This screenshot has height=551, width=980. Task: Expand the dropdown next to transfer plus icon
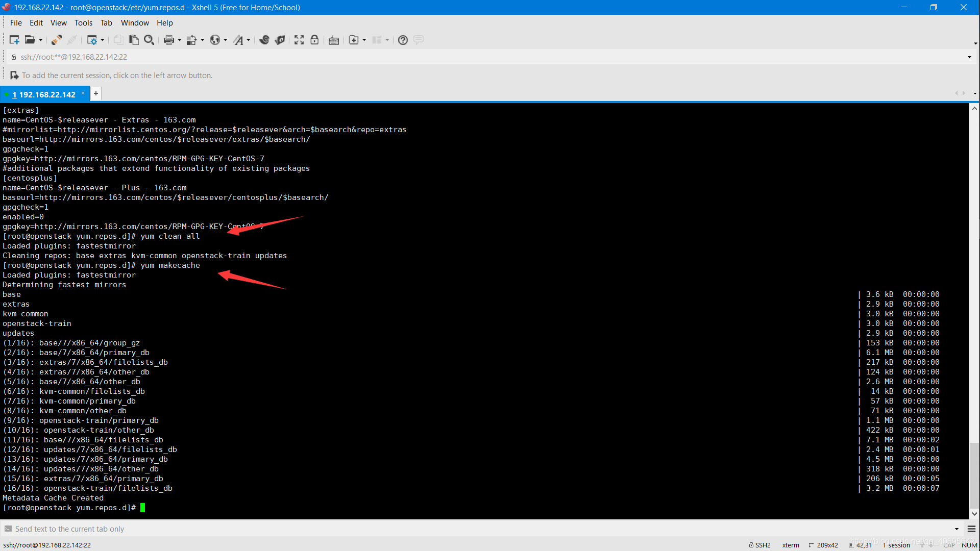pyautogui.click(x=364, y=40)
